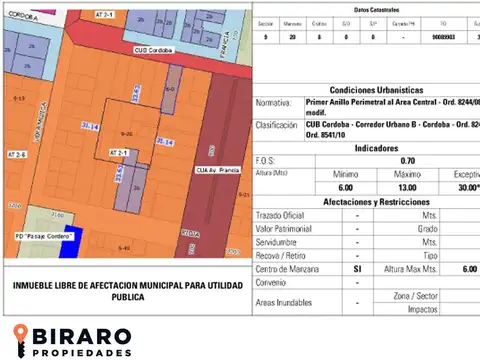Click the 'Areas Inundables' row label
Screen dimensions: 480x360
[283, 303]
